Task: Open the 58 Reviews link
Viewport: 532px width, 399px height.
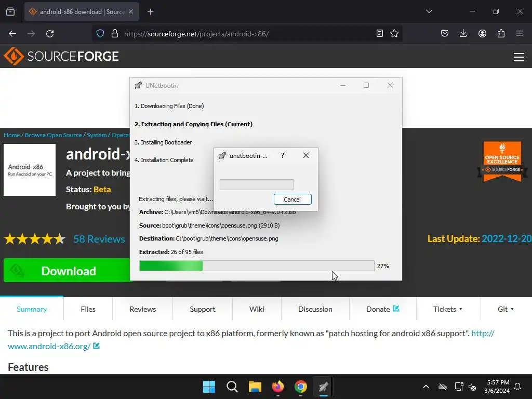Action: click(x=99, y=239)
